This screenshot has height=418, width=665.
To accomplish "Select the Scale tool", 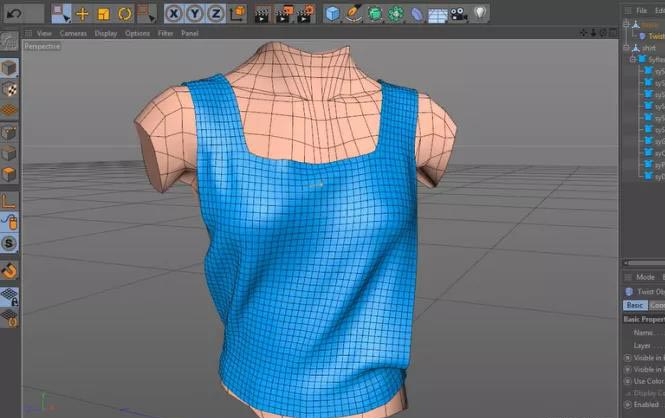I will [103, 14].
